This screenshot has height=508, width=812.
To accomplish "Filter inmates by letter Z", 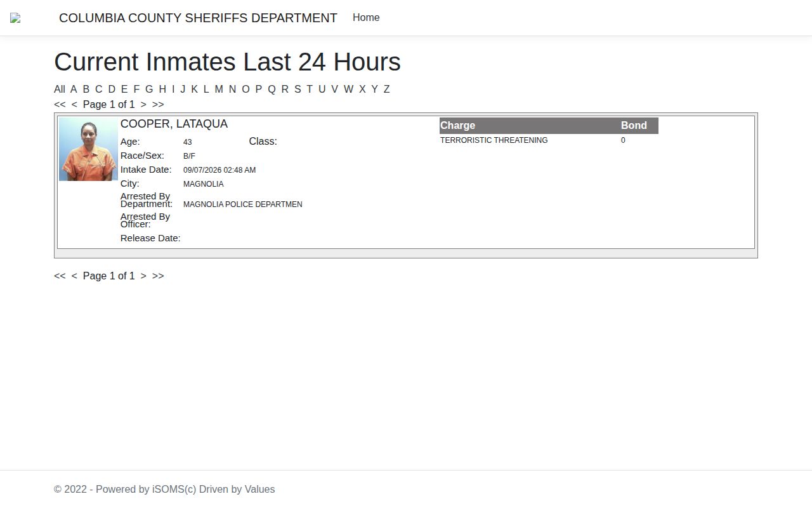I will click(x=386, y=90).
